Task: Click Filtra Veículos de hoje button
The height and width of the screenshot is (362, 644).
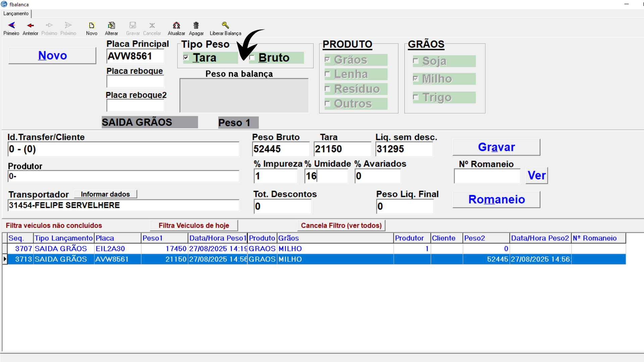Action: click(194, 226)
